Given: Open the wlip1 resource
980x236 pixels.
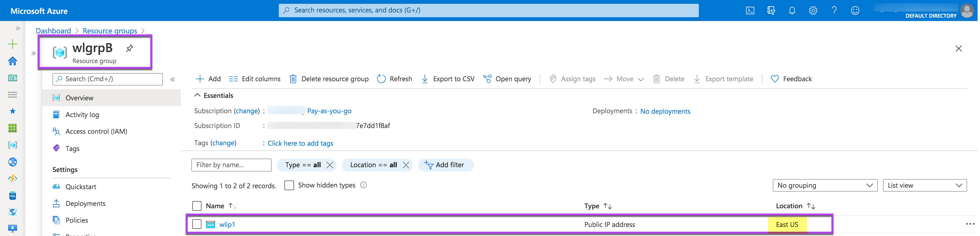Looking at the screenshot, I should tap(227, 225).
